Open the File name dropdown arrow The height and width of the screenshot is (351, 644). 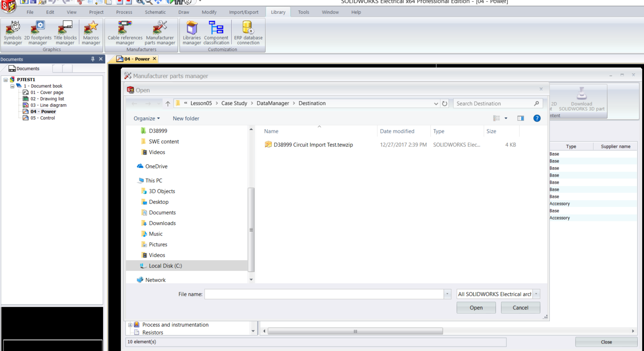point(447,294)
